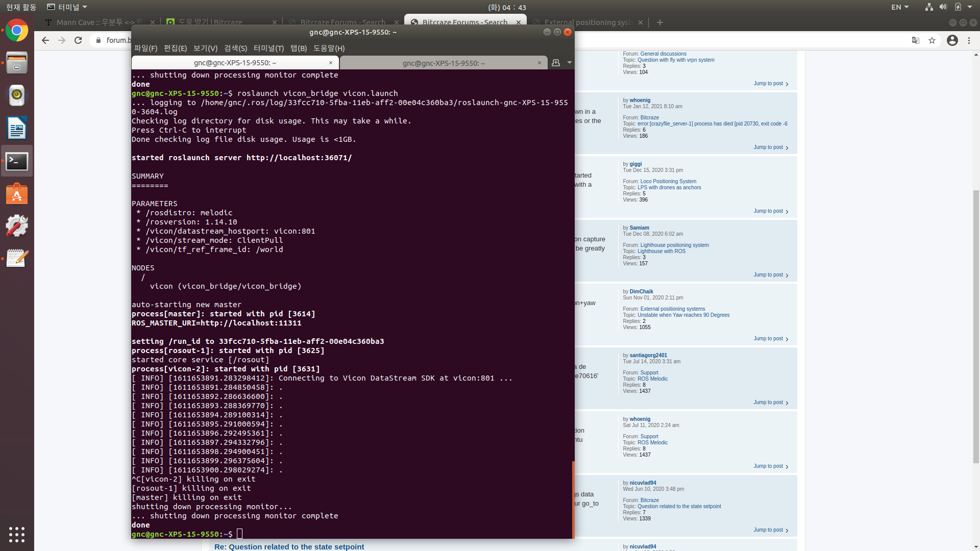This screenshot has height=551, width=980.
Task: Switch to the second terminal tab
Action: [443, 63]
